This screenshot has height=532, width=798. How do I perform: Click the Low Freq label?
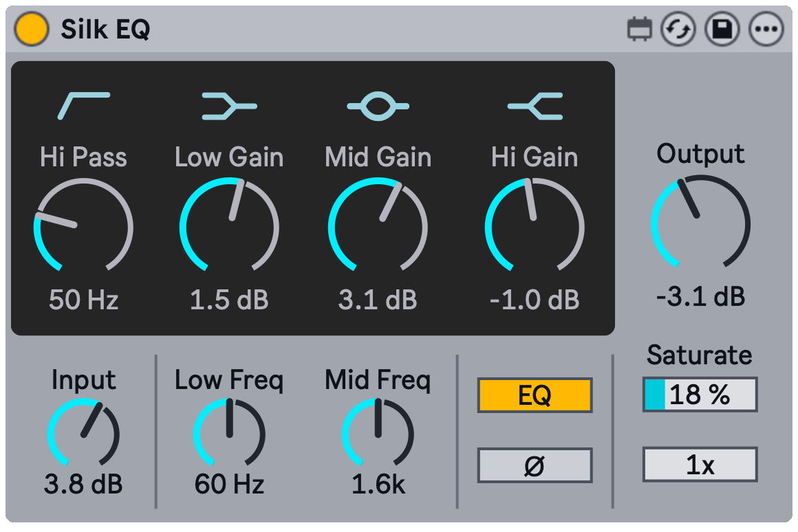point(230,380)
